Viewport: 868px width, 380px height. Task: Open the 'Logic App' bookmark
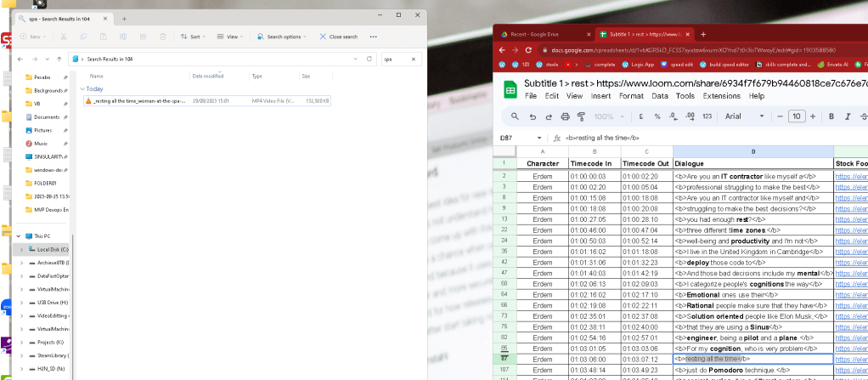point(638,65)
